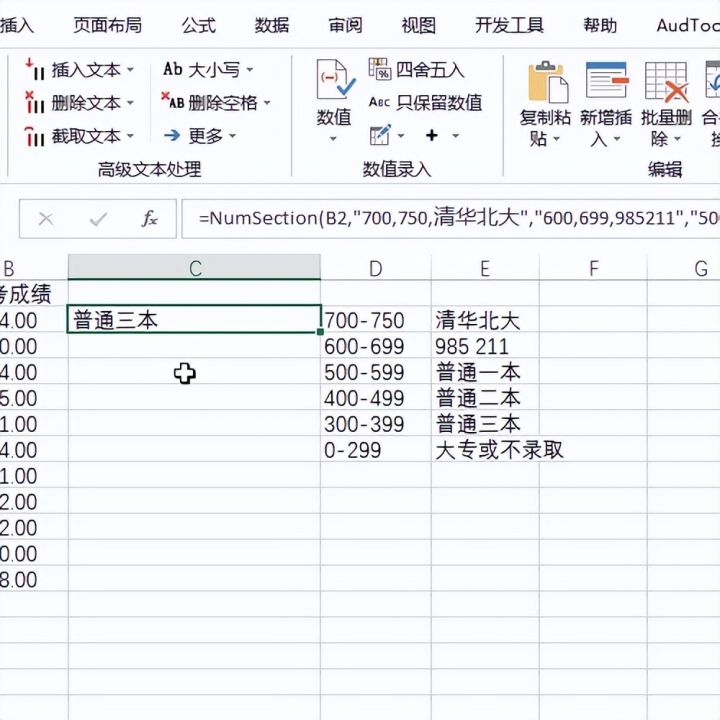This screenshot has height=720, width=720.
Task: Click the table edit pencil icon
Action: click(x=381, y=135)
